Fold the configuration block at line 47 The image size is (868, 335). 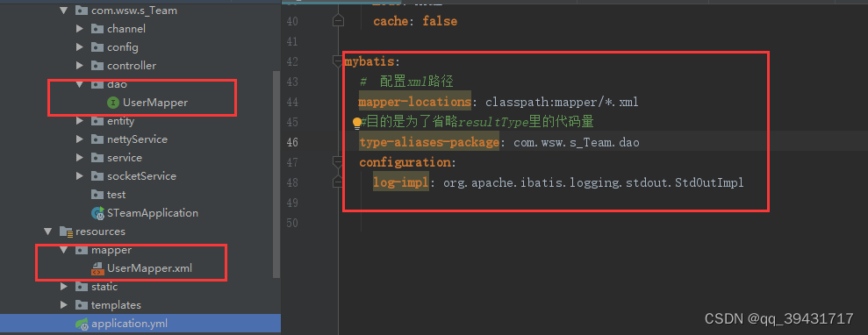338,162
